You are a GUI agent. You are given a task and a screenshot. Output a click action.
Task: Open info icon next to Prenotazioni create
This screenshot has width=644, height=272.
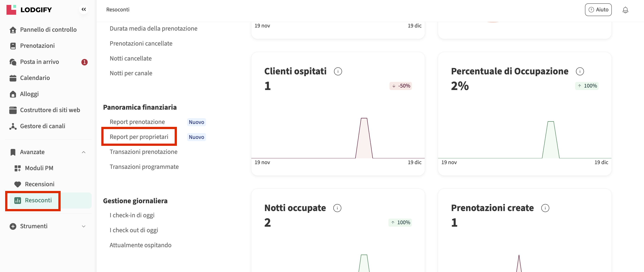545,208
